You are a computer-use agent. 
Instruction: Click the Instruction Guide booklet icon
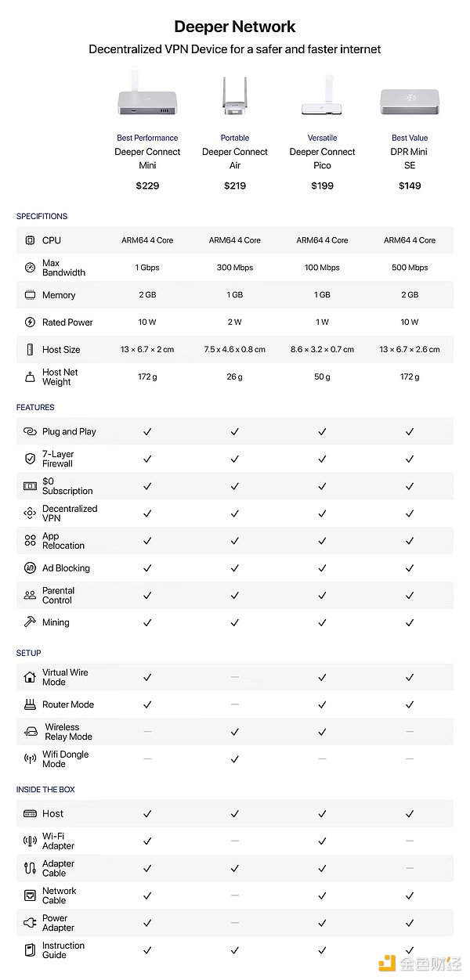[x=30, y=949]
